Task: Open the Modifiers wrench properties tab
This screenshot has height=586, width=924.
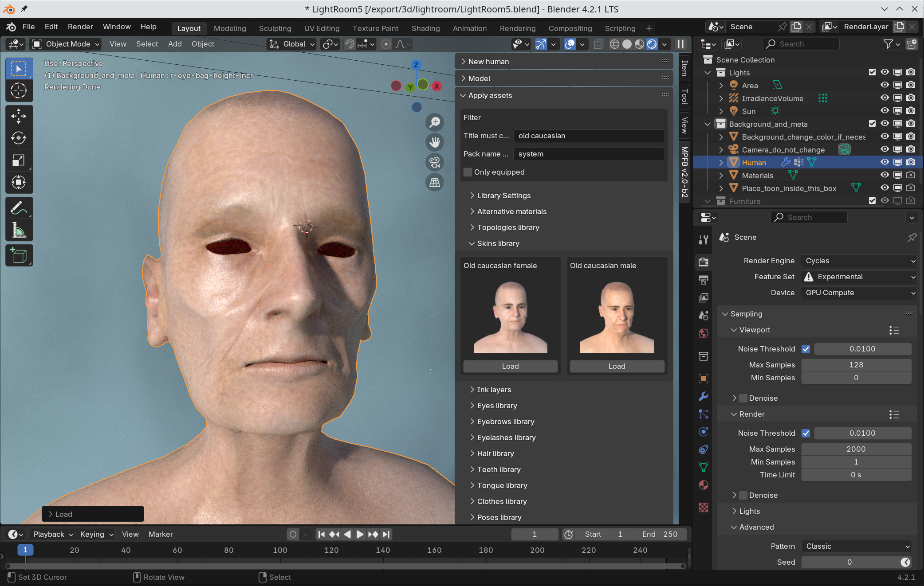Action: (704, 396)
